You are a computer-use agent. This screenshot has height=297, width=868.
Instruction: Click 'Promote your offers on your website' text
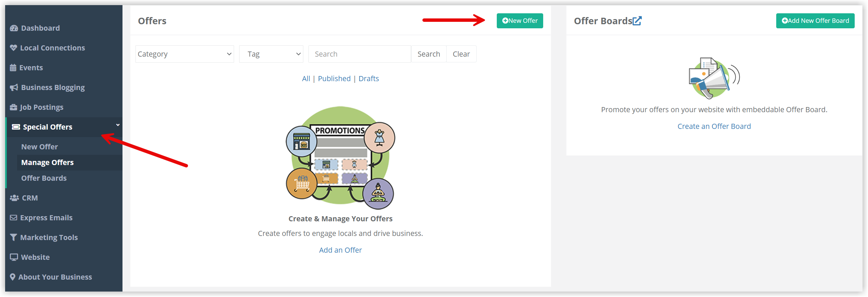coord(714,110)
